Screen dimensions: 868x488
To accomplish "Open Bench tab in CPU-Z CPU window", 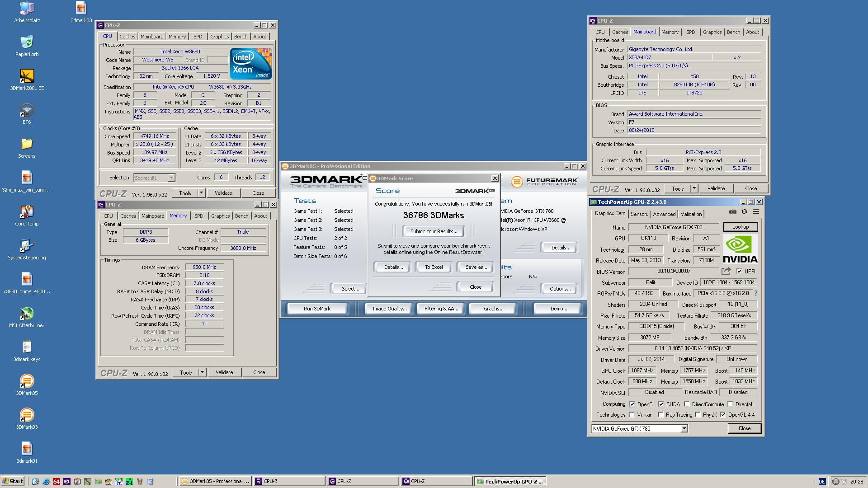I will (x=241, y=37).
